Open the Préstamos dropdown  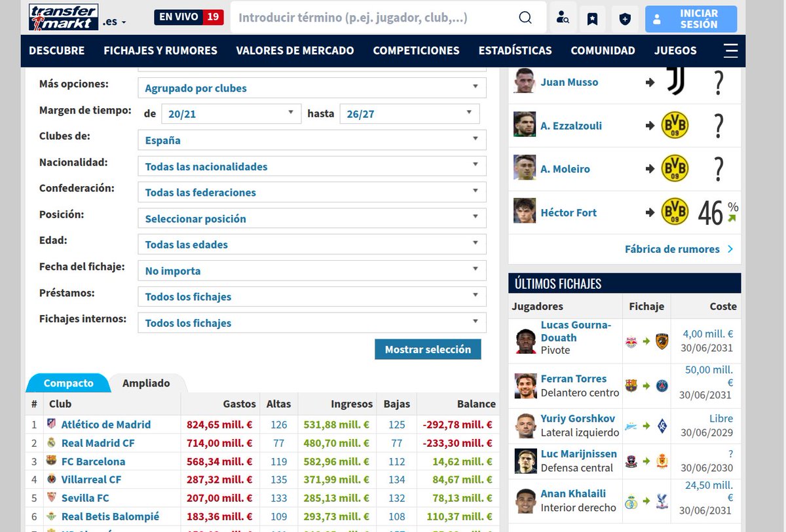point(312,296)
